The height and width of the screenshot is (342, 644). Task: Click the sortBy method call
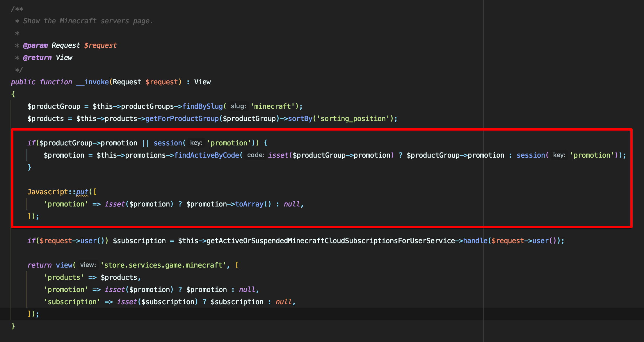pyautogui.click(x=300, y=119)
